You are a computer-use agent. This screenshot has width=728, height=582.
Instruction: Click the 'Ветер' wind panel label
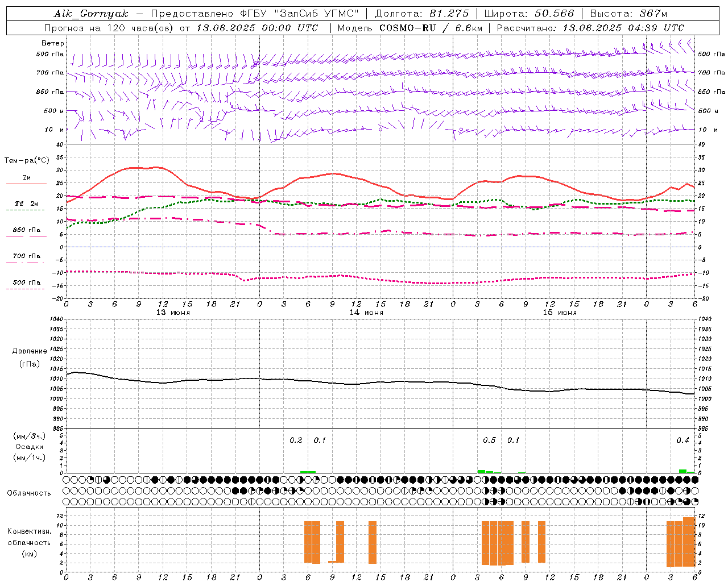coord(52,43)
